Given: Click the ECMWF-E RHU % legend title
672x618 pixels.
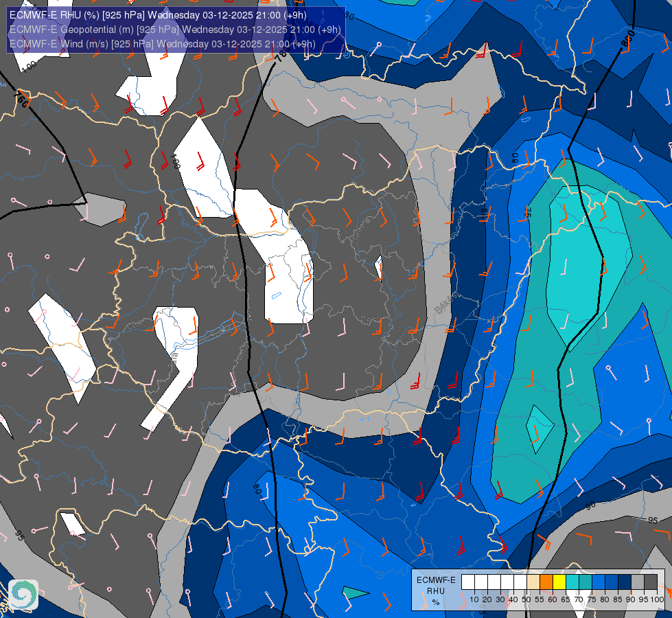Looking at the screenshot, I should click(x=436, y=591).
